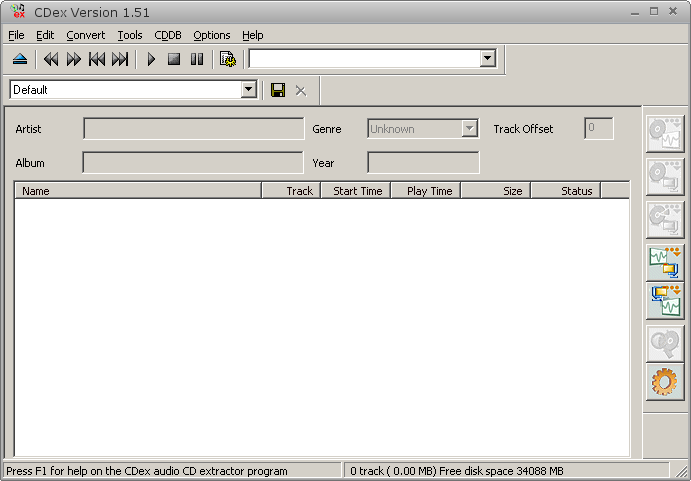Click the Eject CD icon

(20, 60)
